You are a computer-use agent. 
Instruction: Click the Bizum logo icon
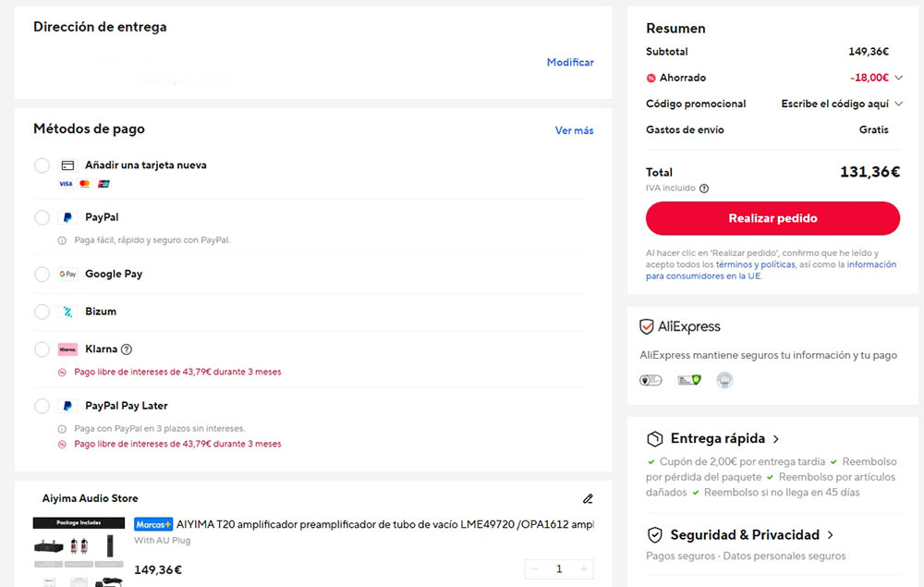click(x=67, y=312)
